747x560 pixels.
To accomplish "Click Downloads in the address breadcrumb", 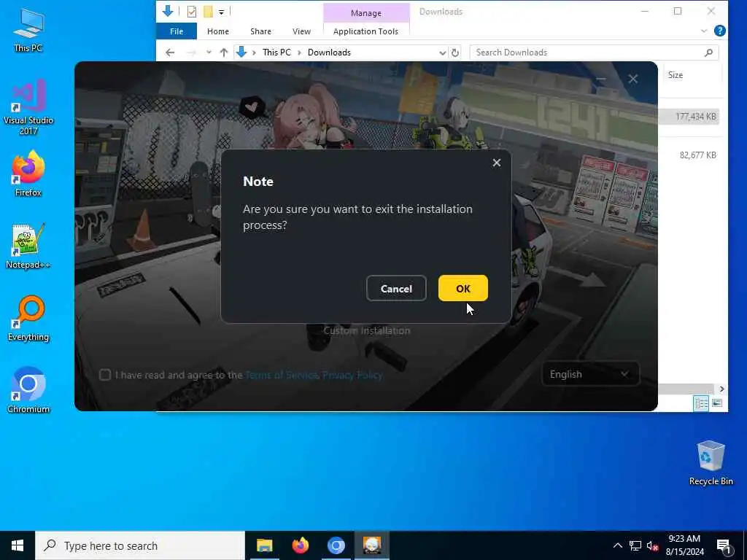I will coord(329,52).
